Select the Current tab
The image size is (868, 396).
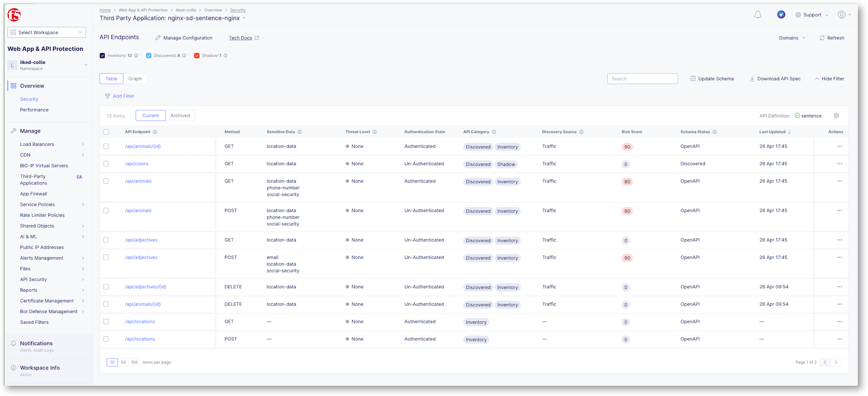tap(150, 115)
